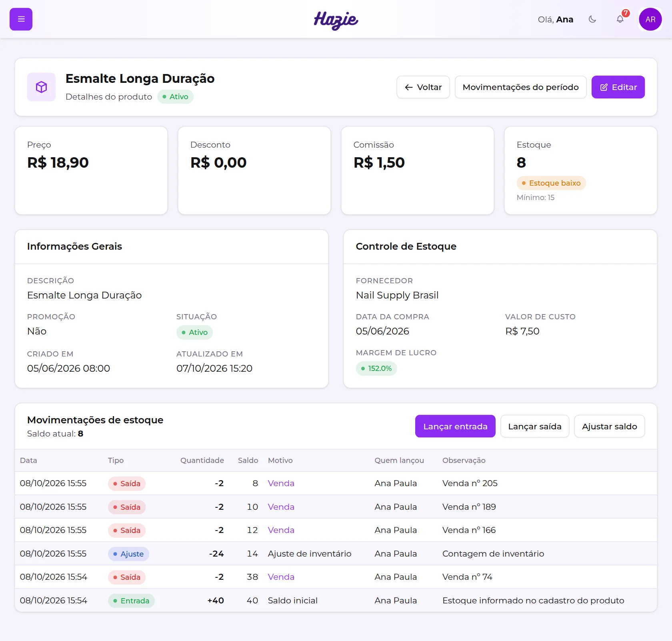
Task: Click the Editar button
Action: tap(618, 87)
